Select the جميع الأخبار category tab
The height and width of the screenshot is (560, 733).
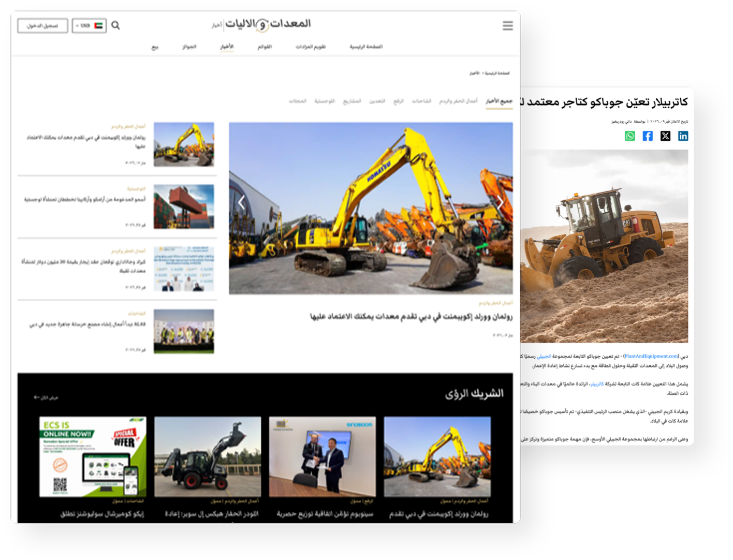[499, 101]
